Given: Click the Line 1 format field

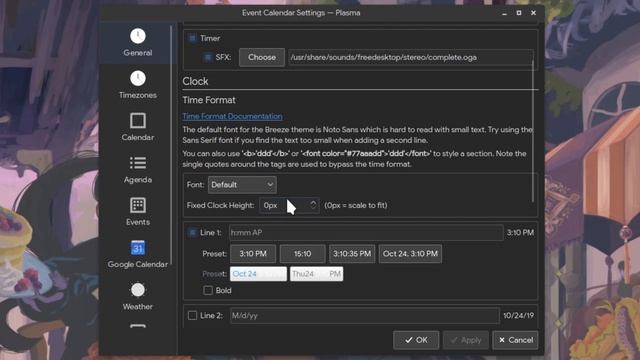Looking at the screenshot, I should [x=366, y=233].
